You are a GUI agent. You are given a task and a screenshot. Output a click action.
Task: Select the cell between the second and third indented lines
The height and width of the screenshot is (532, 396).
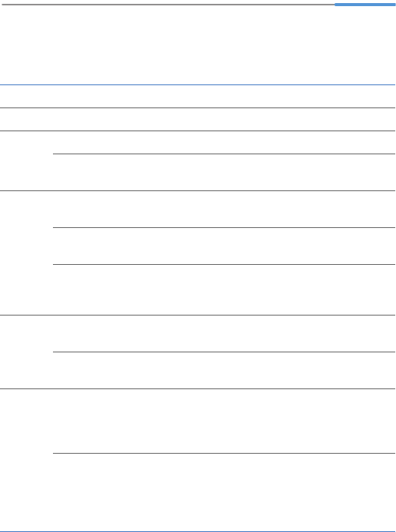pyautogui.click(x=224, y=246)
